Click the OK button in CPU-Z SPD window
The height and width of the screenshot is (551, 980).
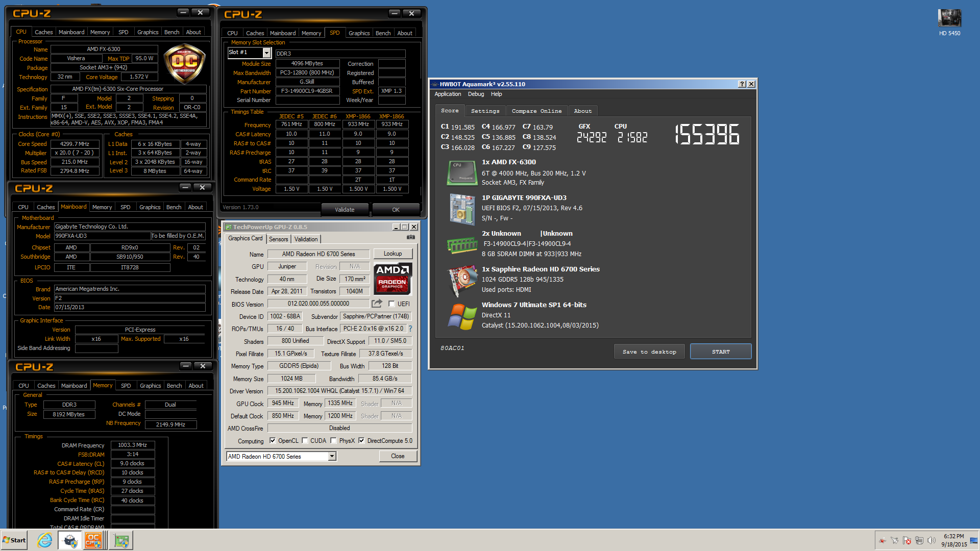396,210
